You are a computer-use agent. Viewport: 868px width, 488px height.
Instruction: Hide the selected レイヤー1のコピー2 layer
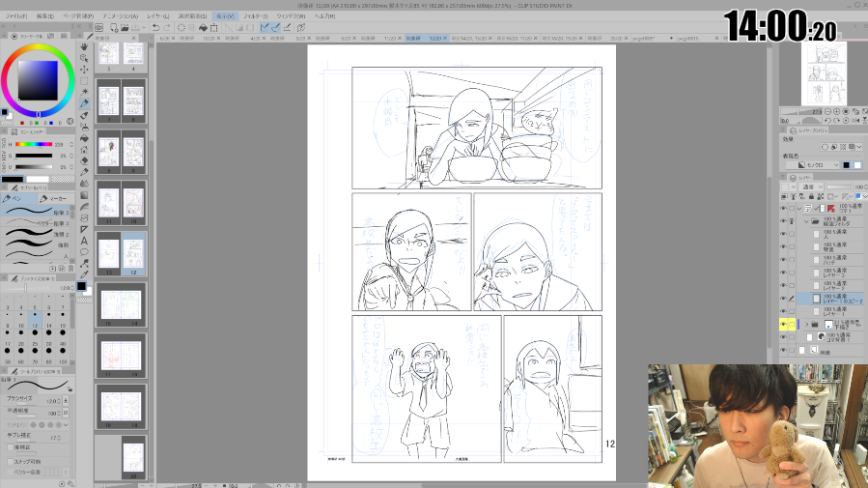coord(783,299)
